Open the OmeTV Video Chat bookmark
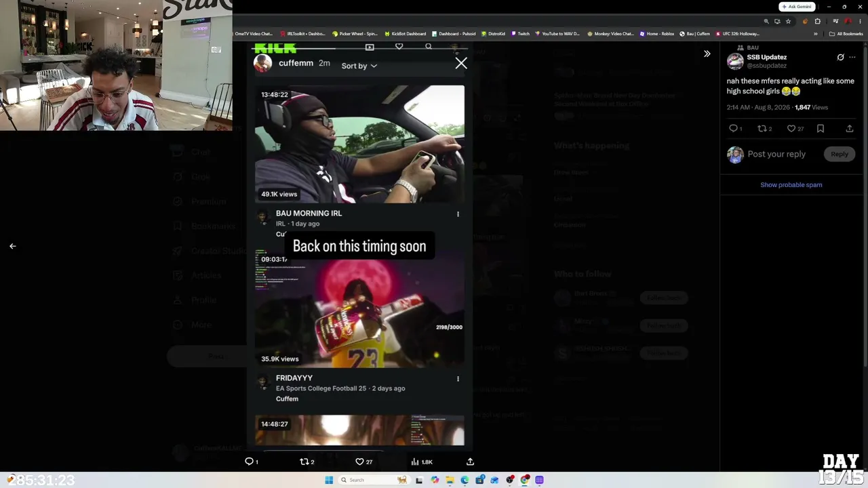868x488 pixels. tap(252, 33)
